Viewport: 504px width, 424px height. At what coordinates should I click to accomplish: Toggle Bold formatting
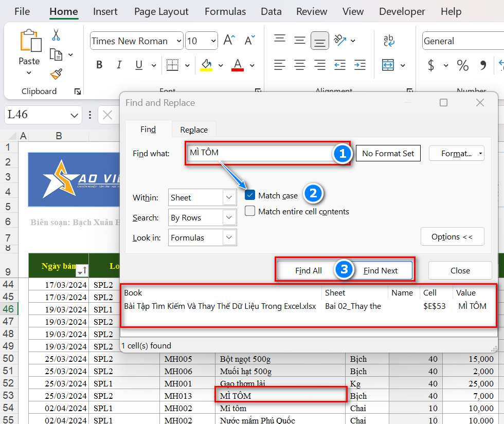click(99, 65)
